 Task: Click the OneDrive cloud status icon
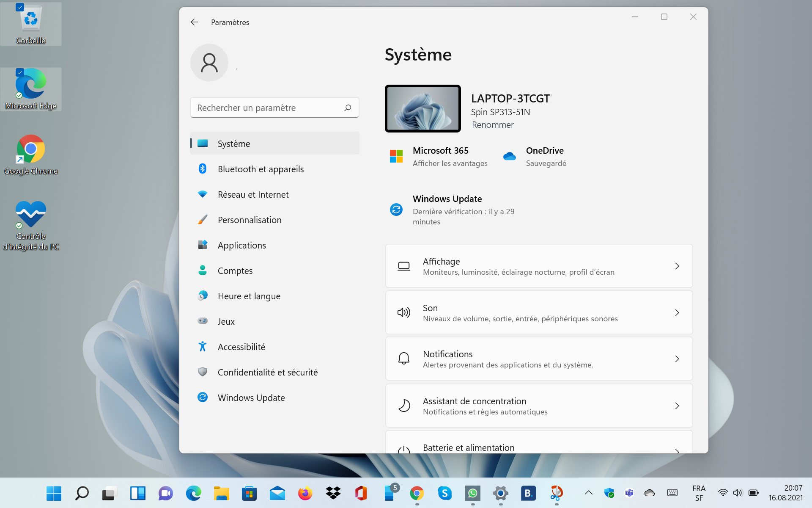[x=510, y=156]
